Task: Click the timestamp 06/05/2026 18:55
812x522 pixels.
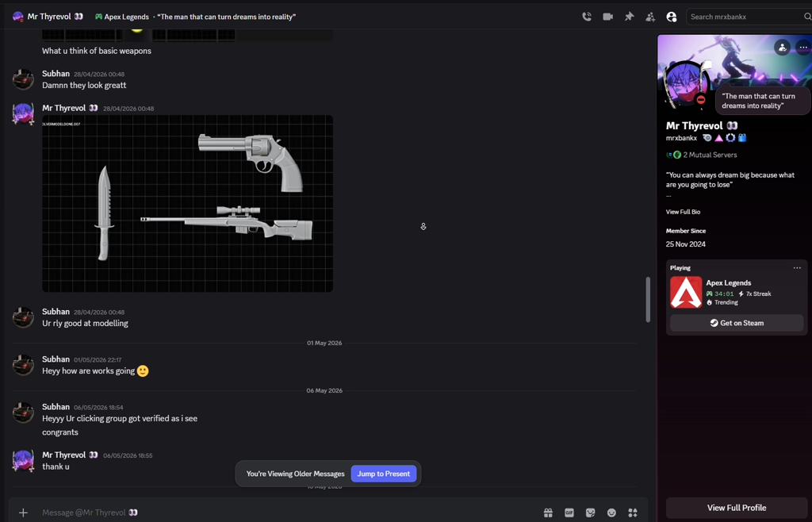Action: click(x=128, y=455)
